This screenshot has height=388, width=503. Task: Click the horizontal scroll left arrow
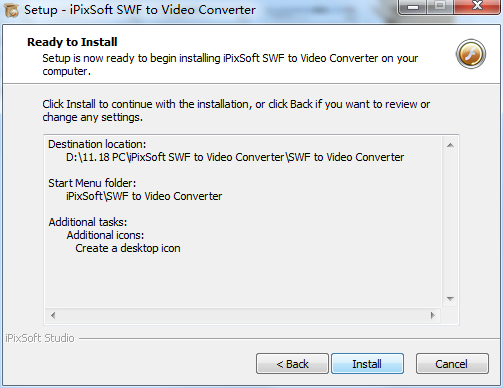(53, 315)
